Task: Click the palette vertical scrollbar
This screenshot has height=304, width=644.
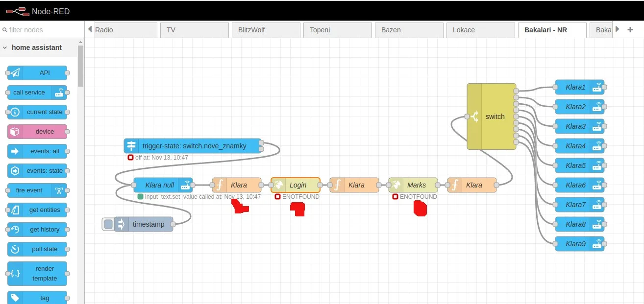Action: [x=81, y=66]
